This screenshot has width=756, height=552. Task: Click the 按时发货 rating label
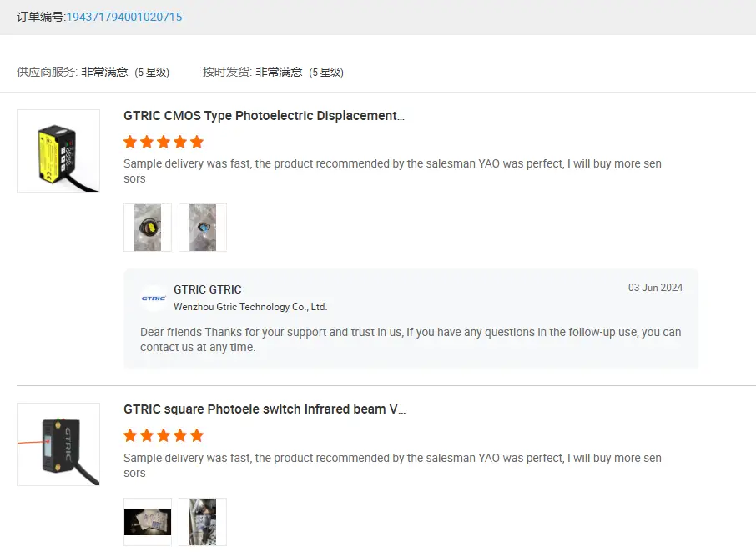point(227,73)
